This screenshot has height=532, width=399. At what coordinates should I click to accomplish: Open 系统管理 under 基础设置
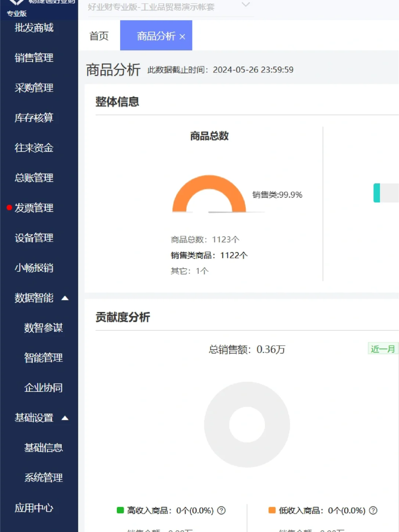click(x=44, y=478)
